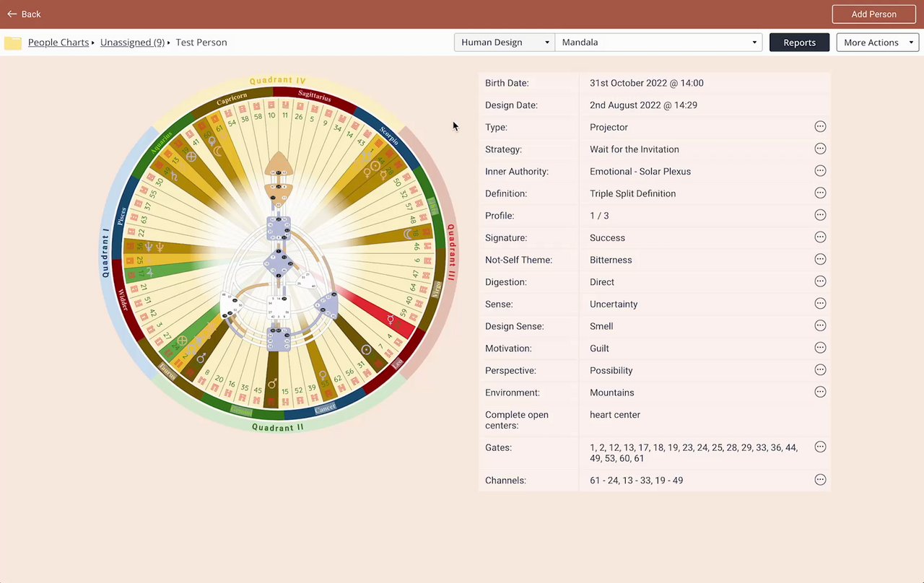The height and width of the screenshot is (583, 924).
Task: Open the Mandala view dropdown
Action: point(658,43)
